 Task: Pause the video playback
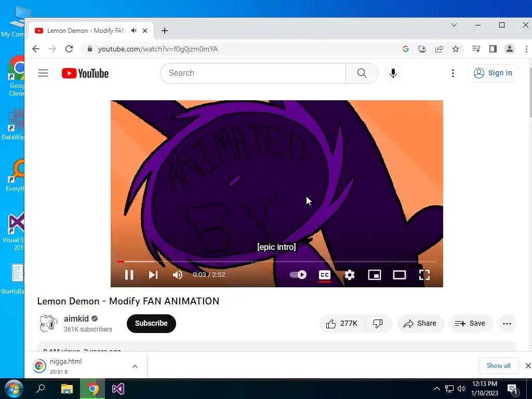point(129,274)
